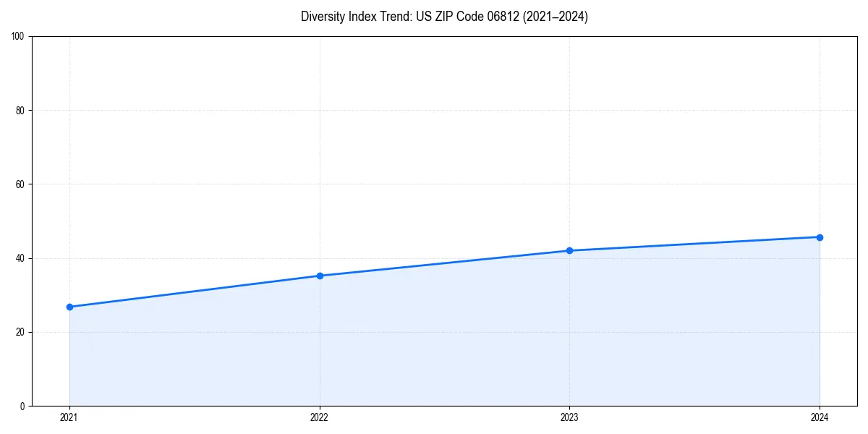This screenshot has width=868, height=434.
Task: Select the 2022 data point marker
Action: tap(319, 276)
